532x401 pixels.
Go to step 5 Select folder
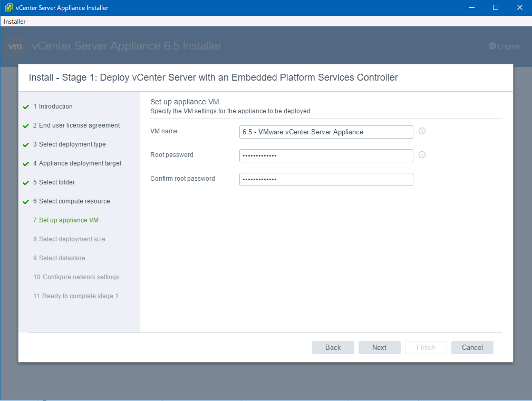tap(54, 182)
